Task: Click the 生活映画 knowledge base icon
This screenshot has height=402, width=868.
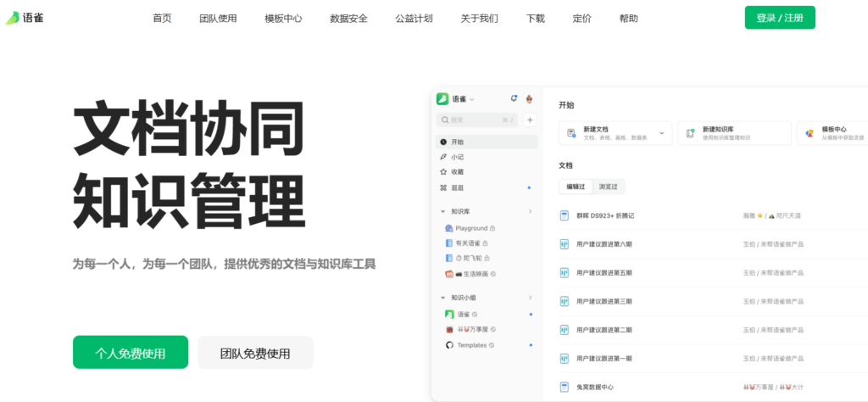Action: tap(449, 274)
